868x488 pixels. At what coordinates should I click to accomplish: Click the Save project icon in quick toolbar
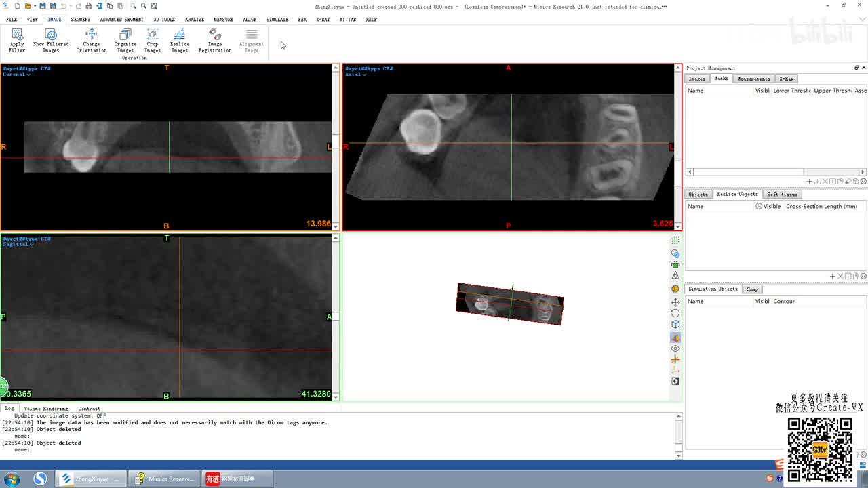[43, 6]
